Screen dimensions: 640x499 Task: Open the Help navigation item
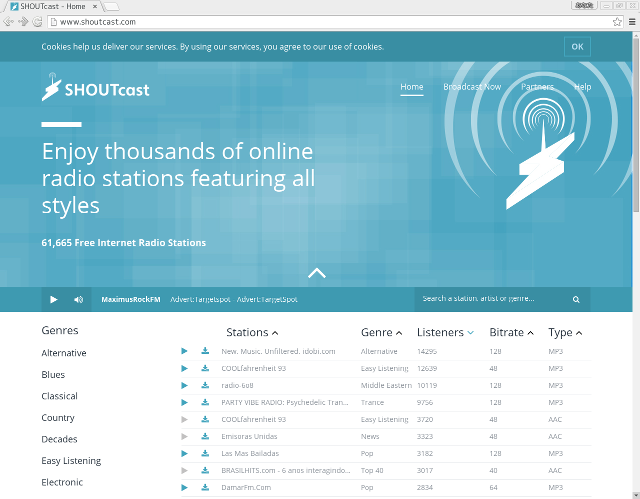(x=582, y=87)
